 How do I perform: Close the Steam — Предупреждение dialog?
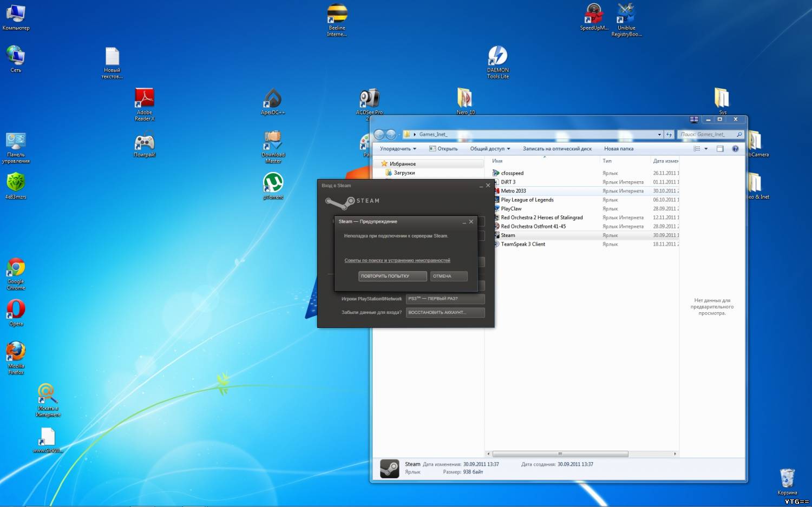pos(471,221)
